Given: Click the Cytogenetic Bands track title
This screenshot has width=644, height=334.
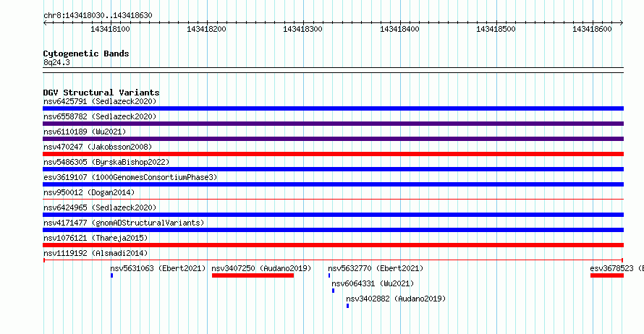Looking at the screenshot, I should (86, 53).
